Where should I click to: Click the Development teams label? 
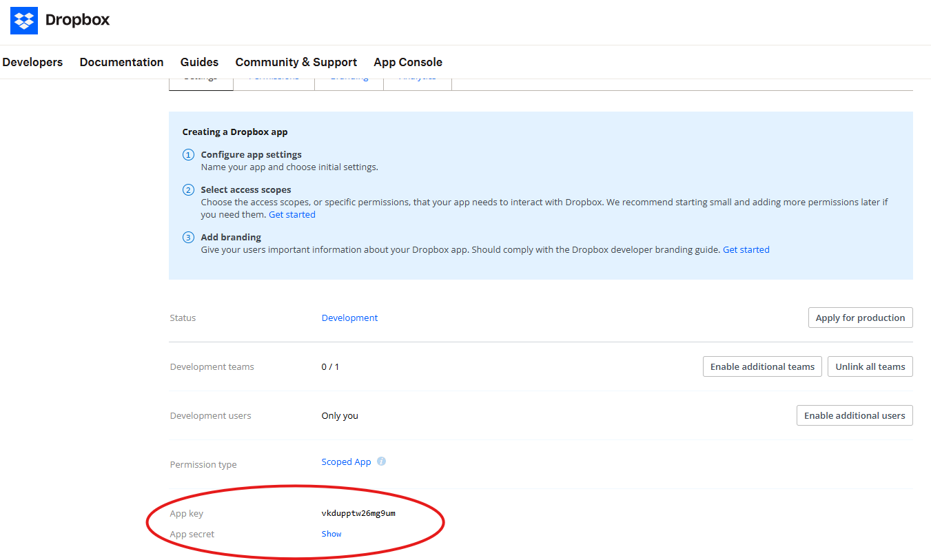(212, 366)
